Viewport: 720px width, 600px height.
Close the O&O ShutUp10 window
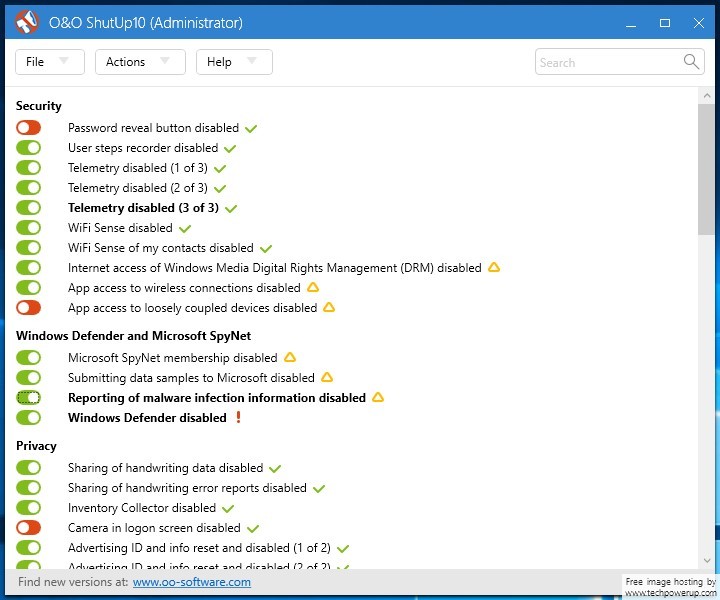coord(699,23)
